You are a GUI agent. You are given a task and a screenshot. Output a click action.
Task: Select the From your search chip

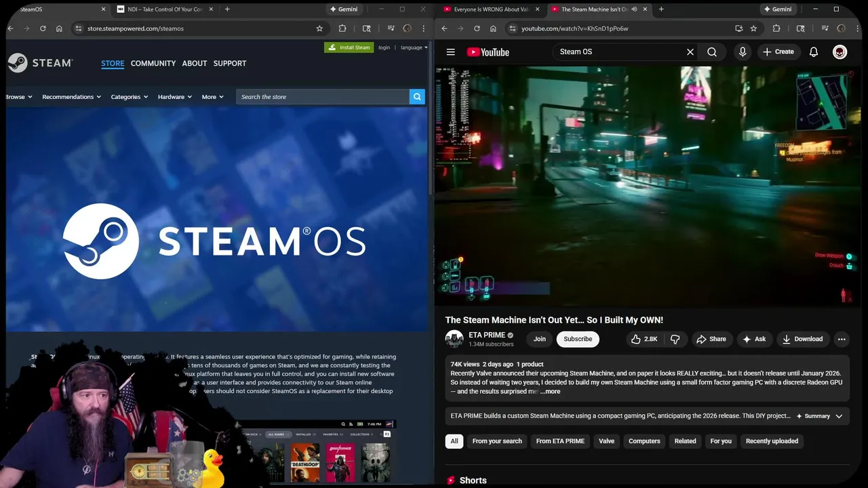point(497,441)
